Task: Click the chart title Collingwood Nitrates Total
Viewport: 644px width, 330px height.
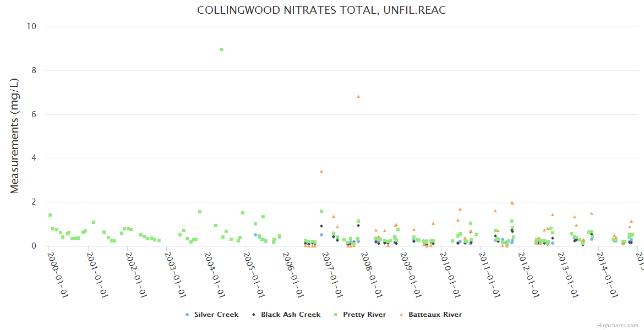Action: point(321,10)
